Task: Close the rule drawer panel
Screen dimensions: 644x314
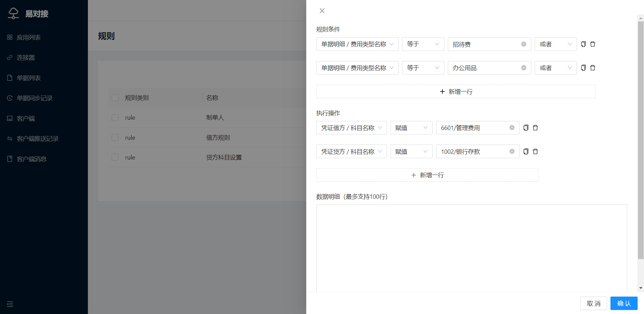Action: pos(322,11)
